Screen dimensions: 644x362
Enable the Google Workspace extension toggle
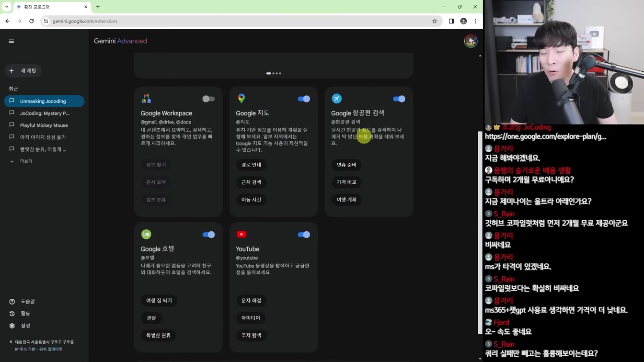208,99
